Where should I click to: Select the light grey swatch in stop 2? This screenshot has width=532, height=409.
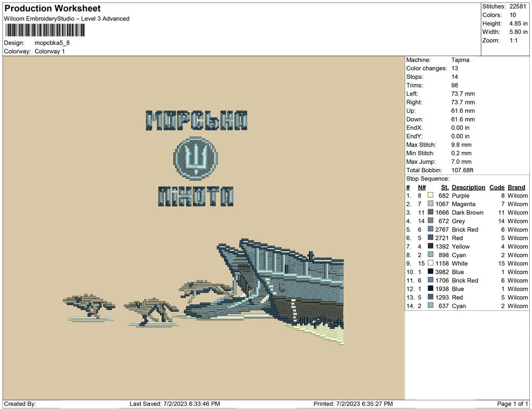pyautogui.click(x=430, y=203)
